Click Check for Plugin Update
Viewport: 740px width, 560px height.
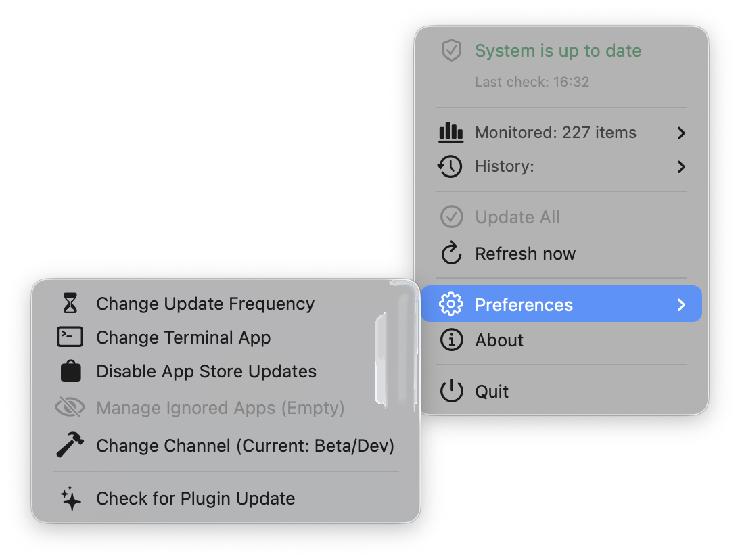[x=195, y=498]
